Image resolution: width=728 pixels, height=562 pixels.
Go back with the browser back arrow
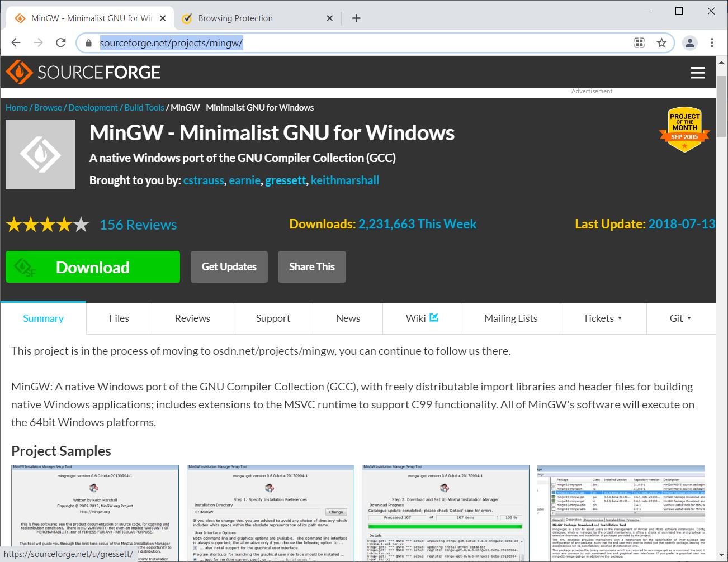[x=16, y=42]
